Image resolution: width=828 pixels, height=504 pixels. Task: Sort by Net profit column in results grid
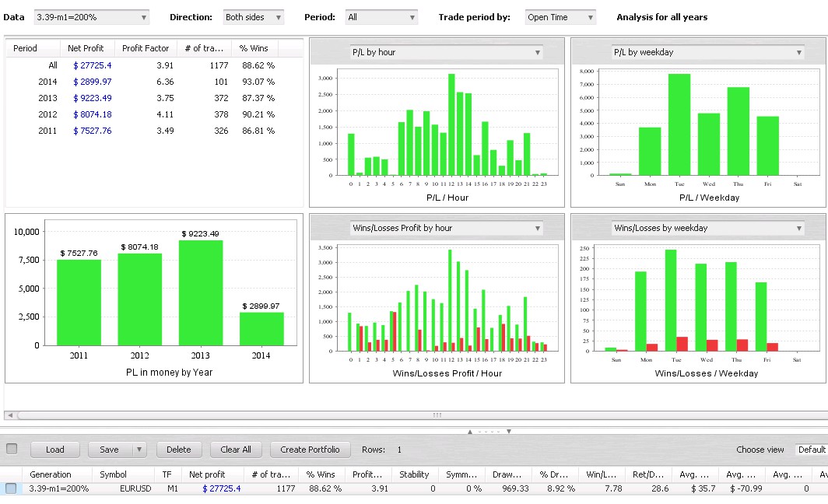tap(212, 474)
